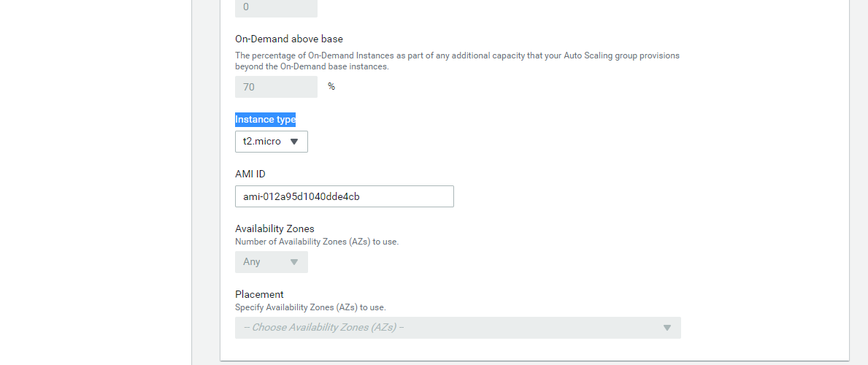Click the AMI ID label

250,174
